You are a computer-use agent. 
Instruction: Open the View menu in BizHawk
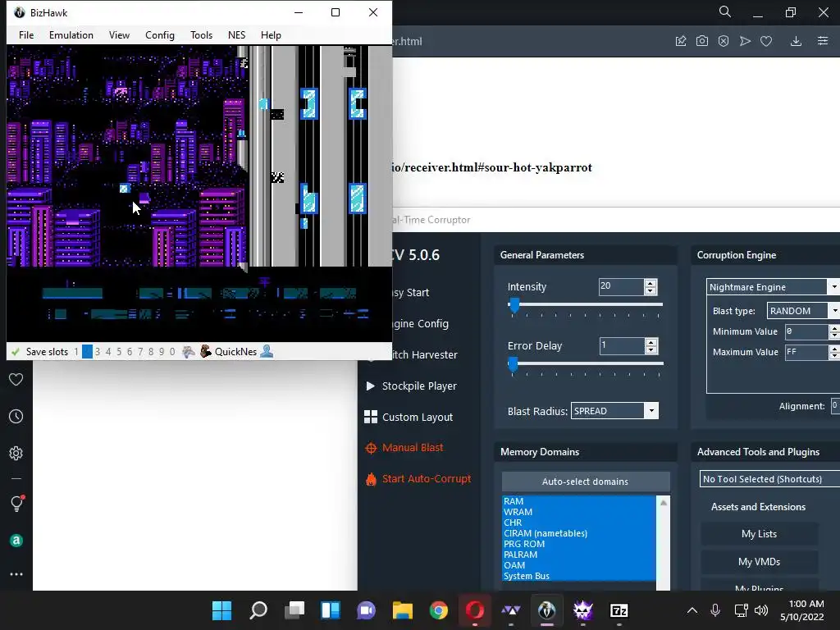119,34
